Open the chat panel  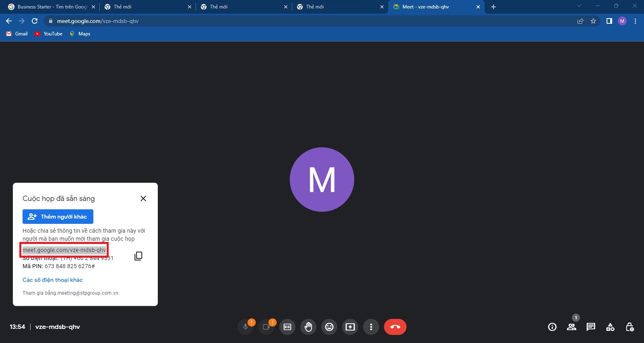tap(591, 327)
